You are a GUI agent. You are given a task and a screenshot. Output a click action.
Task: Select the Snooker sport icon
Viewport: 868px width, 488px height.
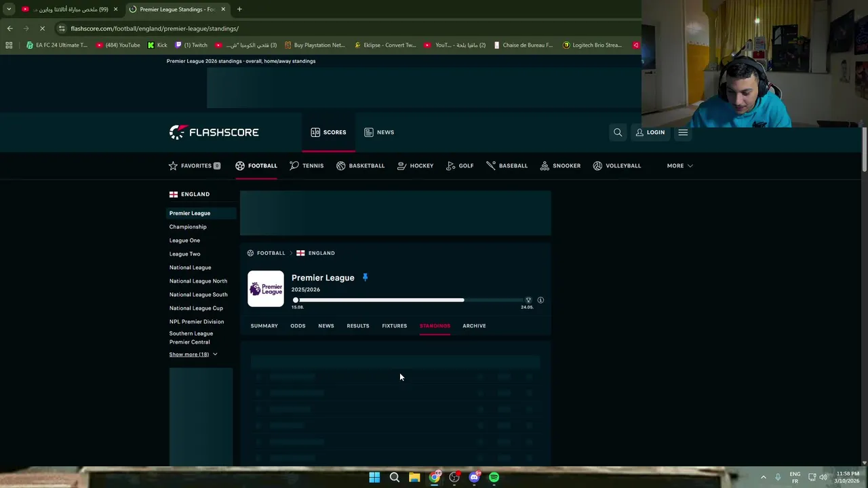tap(545, 165)
